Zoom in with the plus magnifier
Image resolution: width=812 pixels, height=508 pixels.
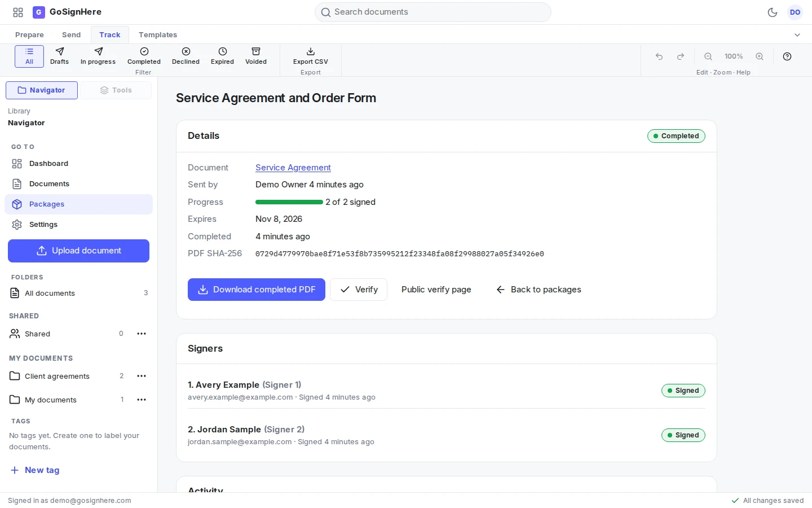click(x=760, y=56)
